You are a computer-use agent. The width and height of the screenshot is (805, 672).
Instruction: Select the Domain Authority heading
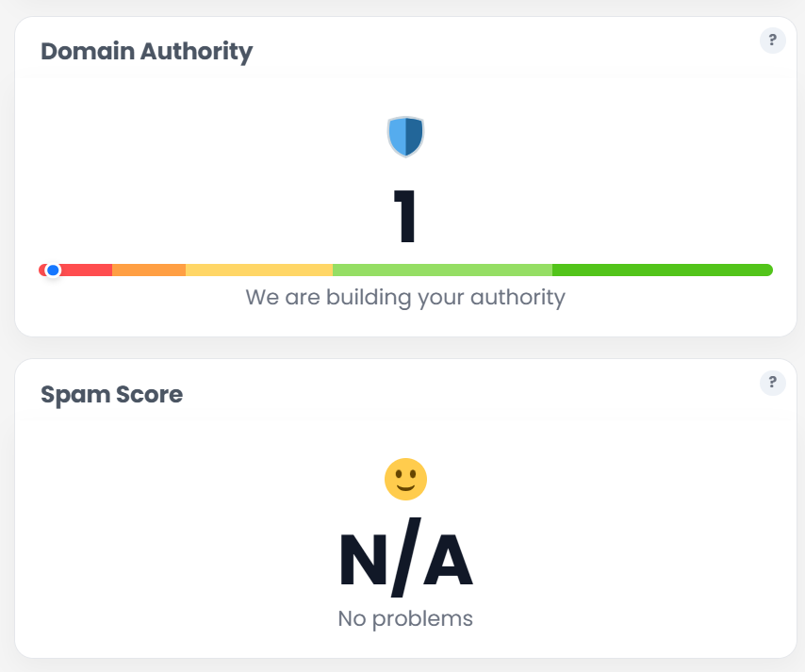(x=146, y=51)
